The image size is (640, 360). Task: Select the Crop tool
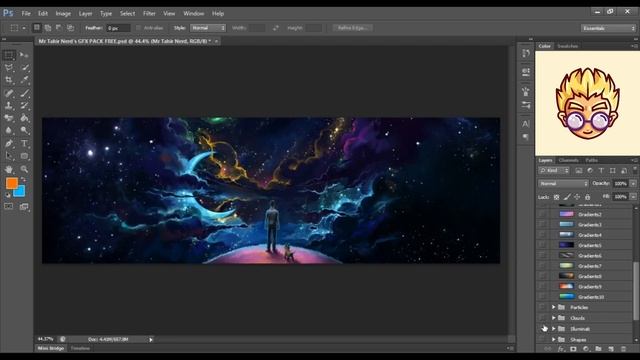pyautogui.click(x=9, y=80)
